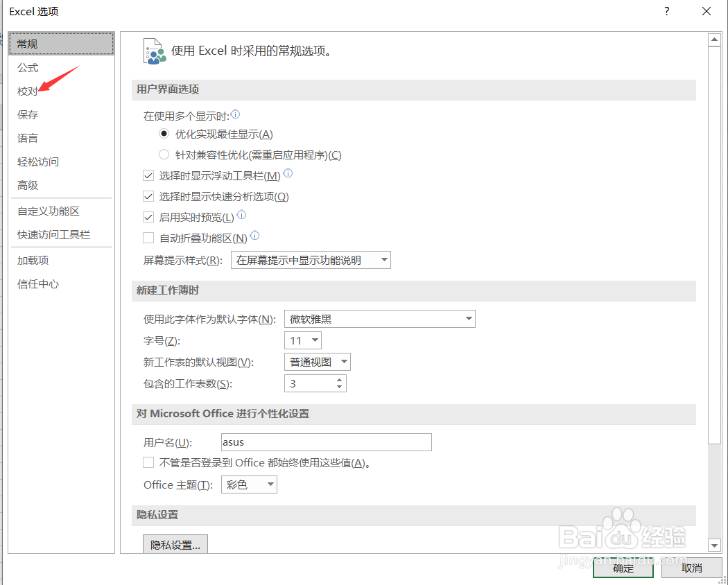Image resolution: width=728 pixels, height=585 pixels.
Task: Decrease 包含的工作表数 with down arrow
Action: pyautogui.click(x=340, y=387)
